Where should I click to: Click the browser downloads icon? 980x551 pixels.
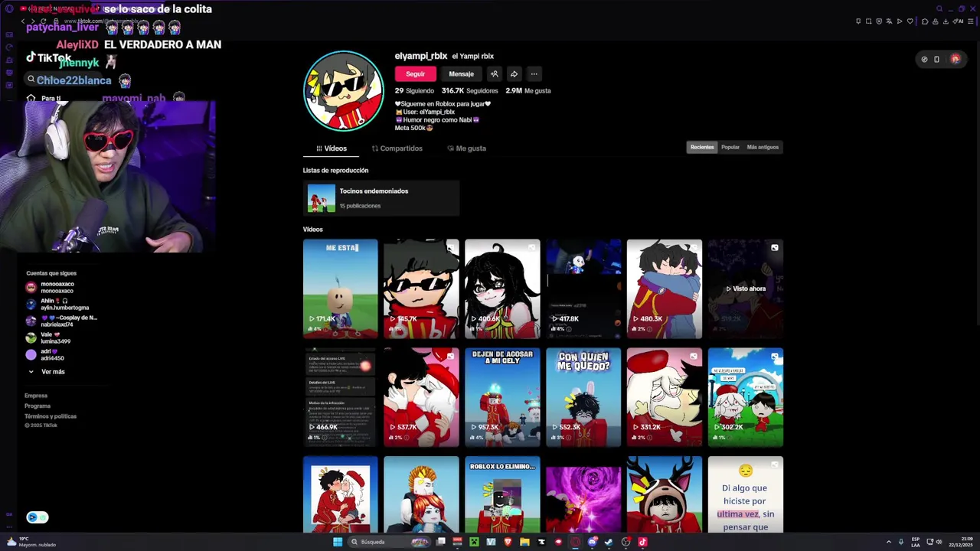946,21
